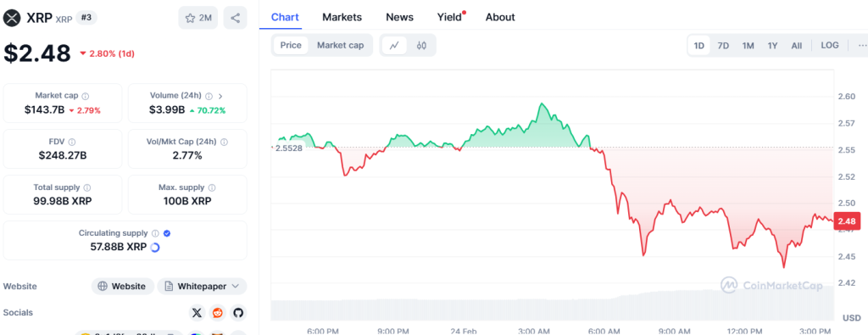Image resolution: width=868 pixels, height=335 pixels.
Task: Toggle the chart to Price mode
Action: tap(291, 46)
